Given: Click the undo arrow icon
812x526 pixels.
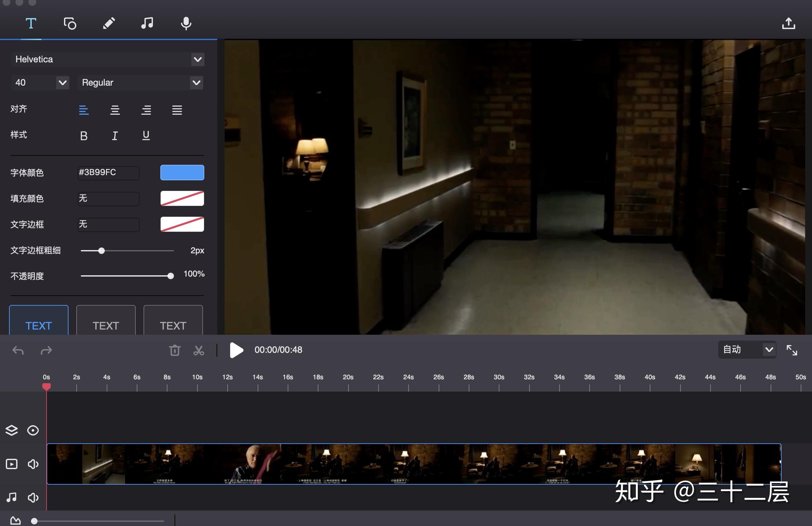Looking at the screenshot, I should (18, 350).
